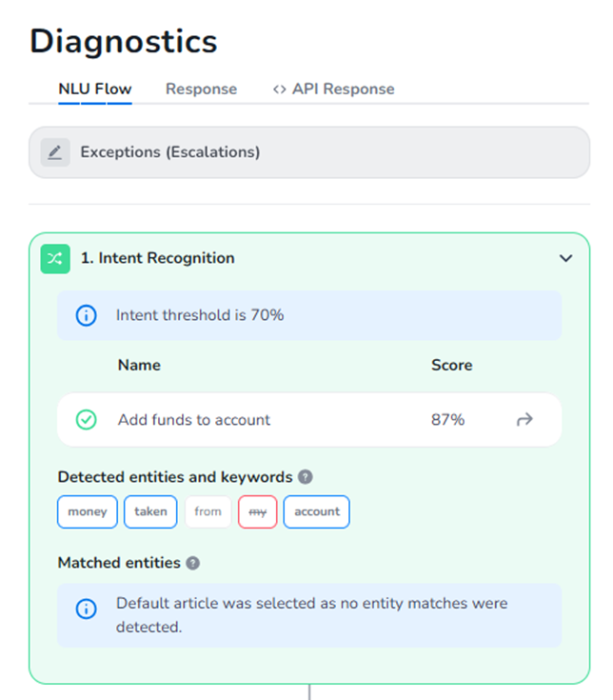Toggle the "money" keyword chip

(88, 511)
